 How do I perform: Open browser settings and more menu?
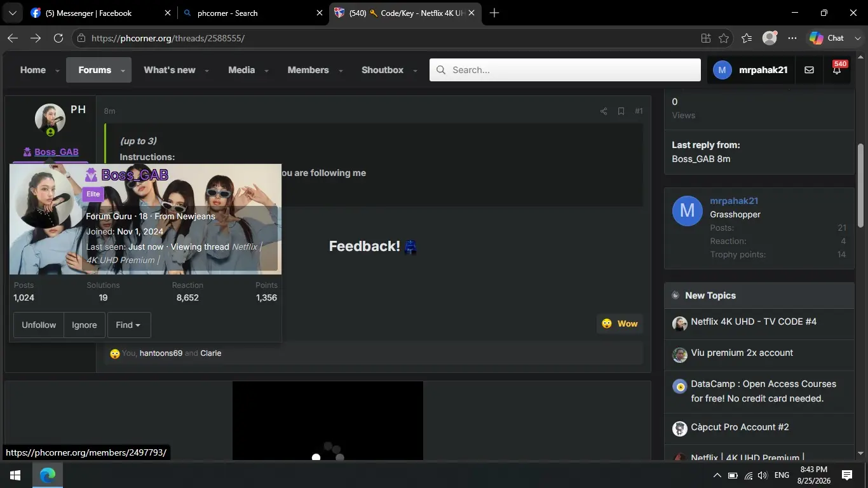[792, 38]
